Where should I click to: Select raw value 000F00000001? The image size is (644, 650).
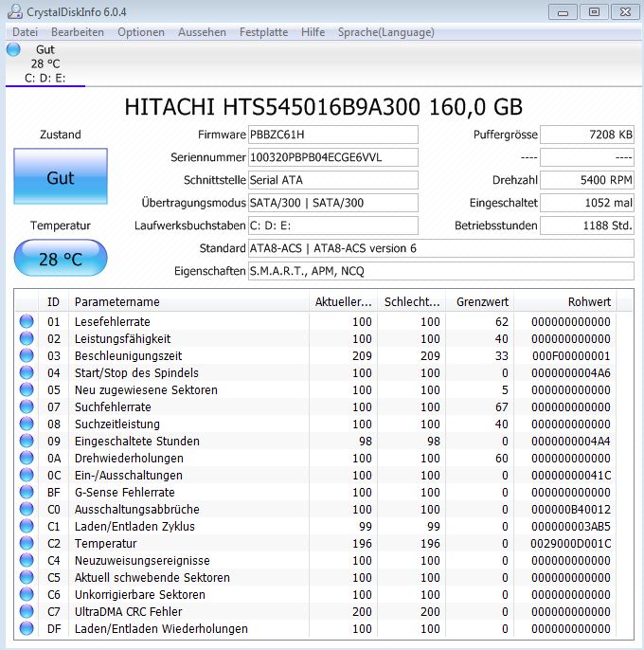[x=571, y=355]
